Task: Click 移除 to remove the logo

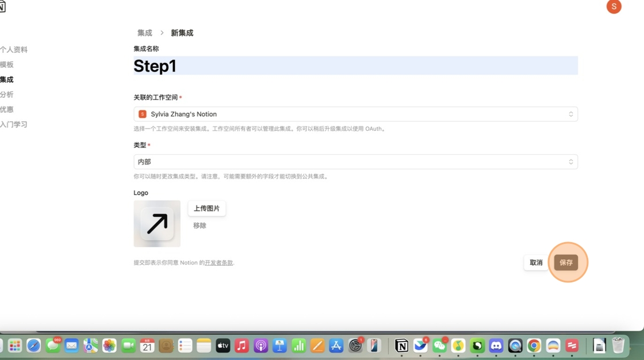Action: [x=200, y=225]
